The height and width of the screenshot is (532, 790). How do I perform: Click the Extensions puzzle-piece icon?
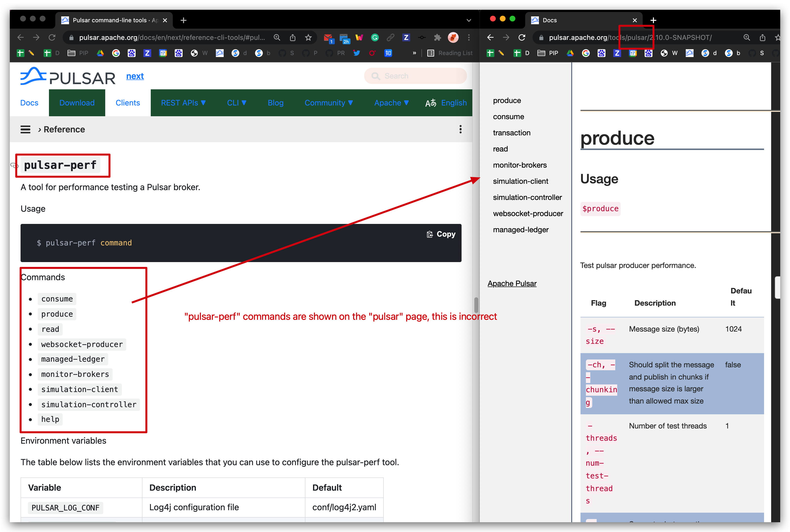point(438,37)
